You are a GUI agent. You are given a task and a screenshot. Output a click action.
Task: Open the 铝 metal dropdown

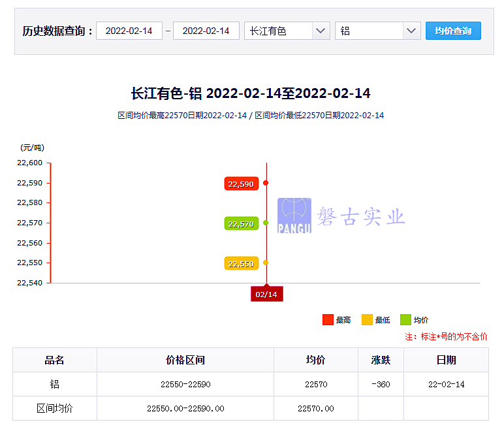(x=378, y=31)
